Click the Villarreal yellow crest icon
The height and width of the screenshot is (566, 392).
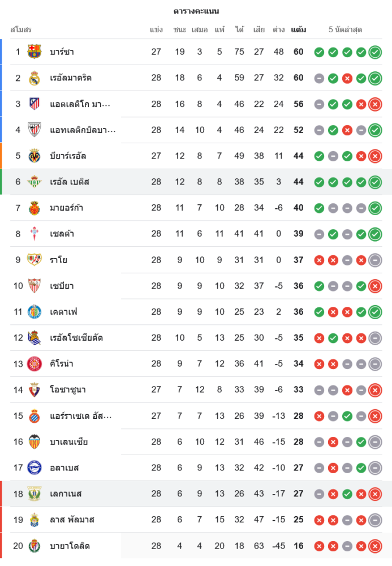[x=35, y=156]
